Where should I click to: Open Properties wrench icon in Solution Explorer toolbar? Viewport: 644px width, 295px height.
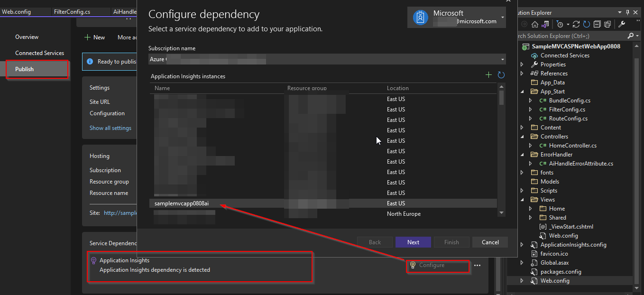(x=622, y=24)
